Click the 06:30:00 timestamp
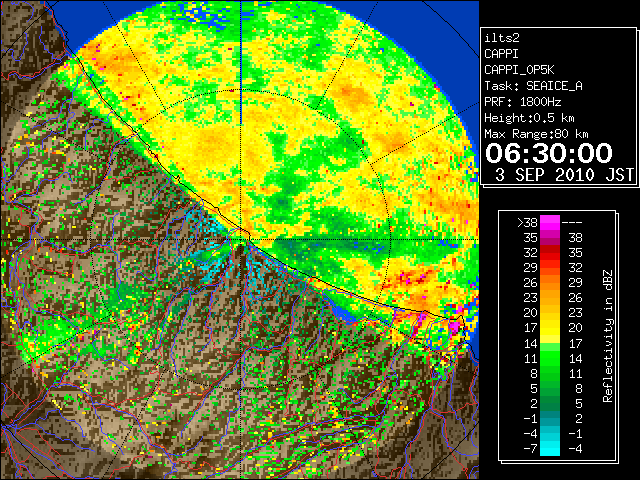Viewport: 640px width, 480px height. pyautogui.click(x=549, y=153)
